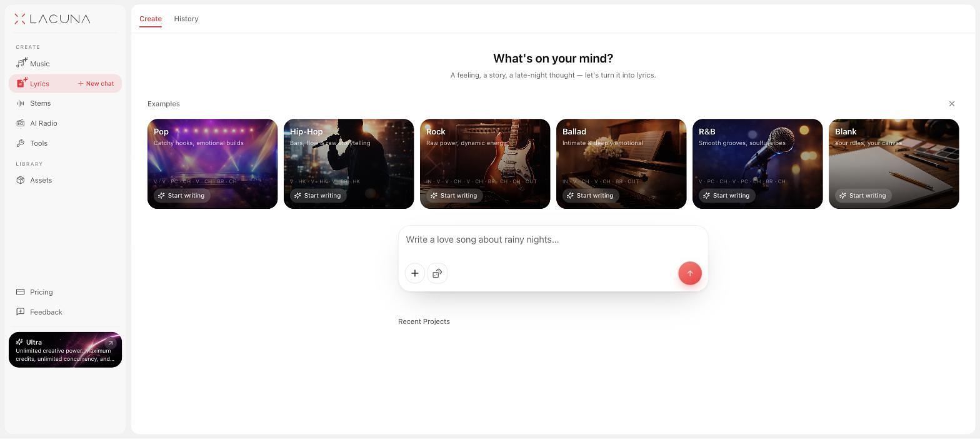Click the Assets cube icon

21,180
